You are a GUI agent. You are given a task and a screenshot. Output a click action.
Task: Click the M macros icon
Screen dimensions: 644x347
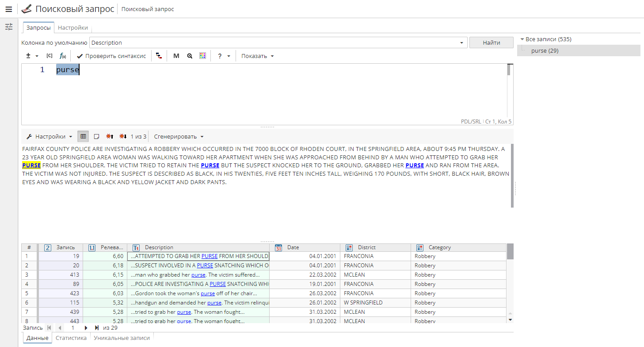(x=176, y=56)
